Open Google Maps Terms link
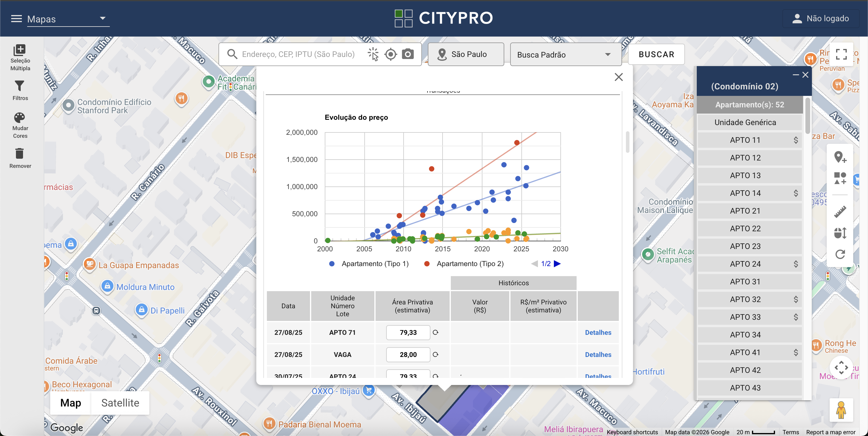868x436 pixels. (791, 432)
